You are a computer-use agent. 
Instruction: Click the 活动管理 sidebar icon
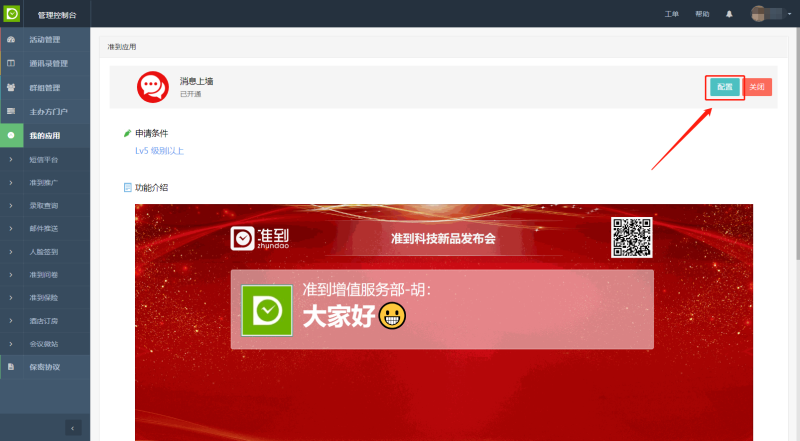pyautogui.click(x=11, y=40)
